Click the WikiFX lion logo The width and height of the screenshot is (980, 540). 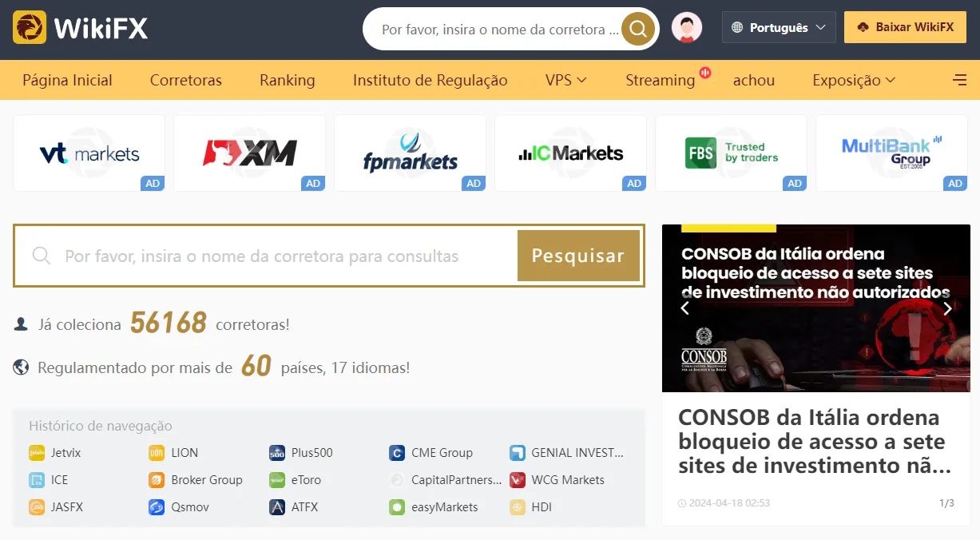[30, 28]
